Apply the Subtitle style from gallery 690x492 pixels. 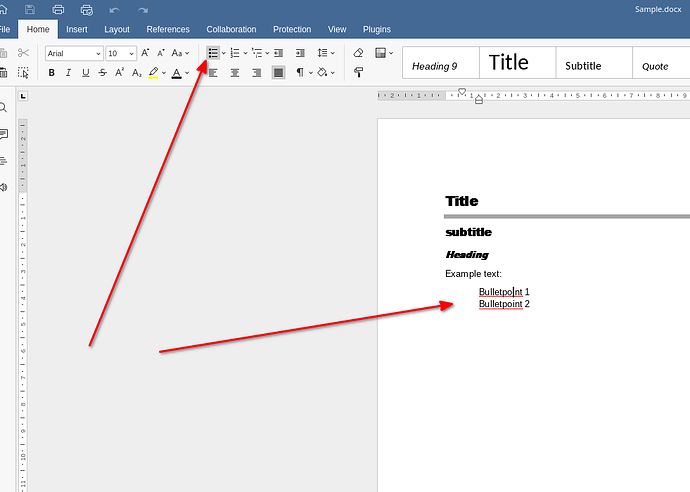pos(594,63)
